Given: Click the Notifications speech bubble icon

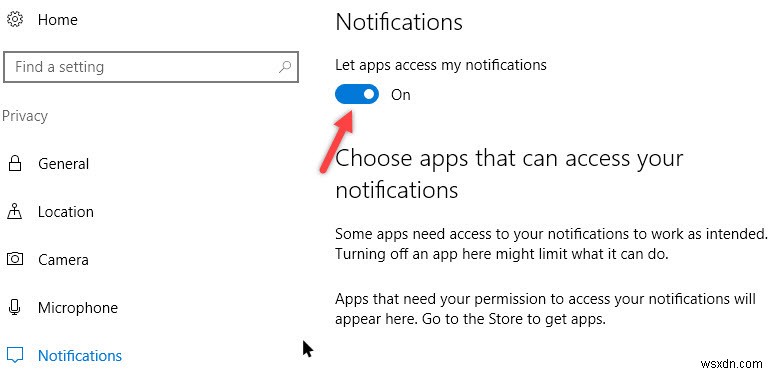Looking at the screenshot, I should coord(15,355).
